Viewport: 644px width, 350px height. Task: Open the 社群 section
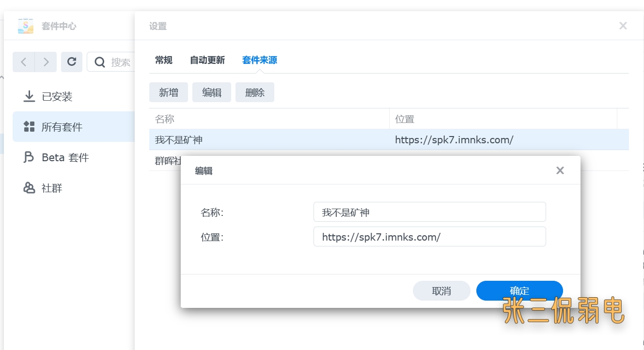(74, 188)
